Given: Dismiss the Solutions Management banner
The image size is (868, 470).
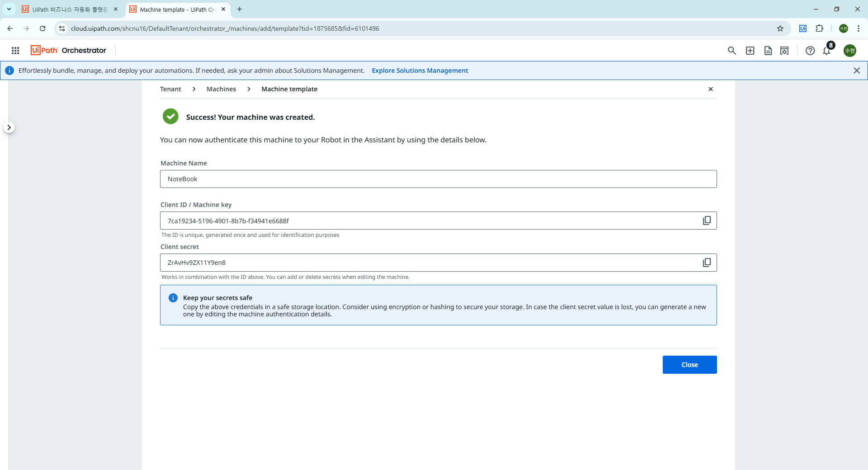Looking at the screenshot, I should click(x=857, y=70).
